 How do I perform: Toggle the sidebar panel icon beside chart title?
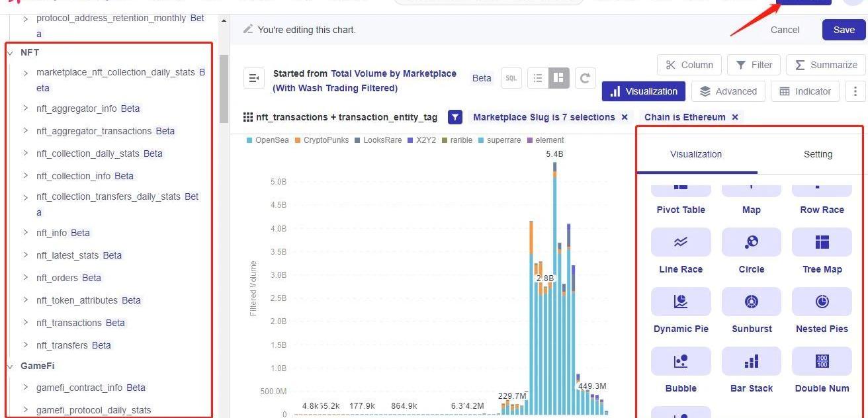click(254, 78)
